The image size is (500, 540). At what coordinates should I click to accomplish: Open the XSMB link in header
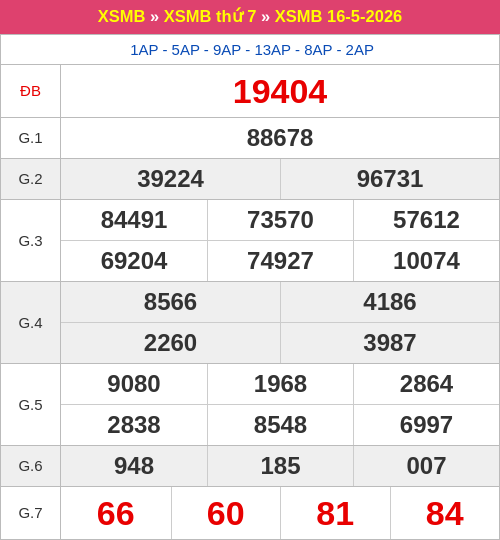coord(121,16)
